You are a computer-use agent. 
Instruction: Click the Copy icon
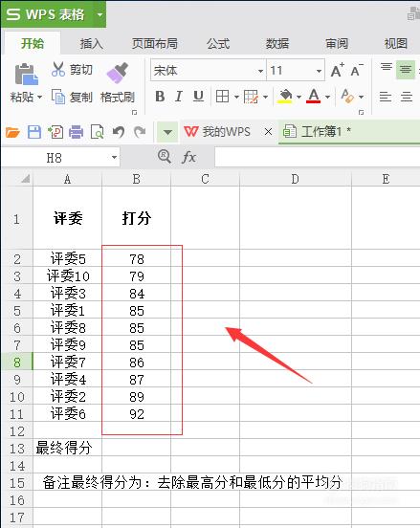(x=58, y=97)
